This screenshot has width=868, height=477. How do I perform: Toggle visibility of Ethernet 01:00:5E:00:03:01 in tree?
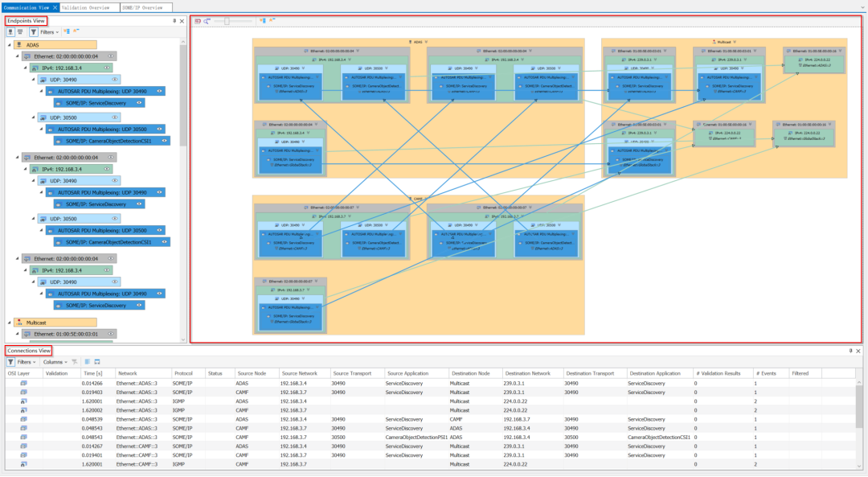point(111,334)
